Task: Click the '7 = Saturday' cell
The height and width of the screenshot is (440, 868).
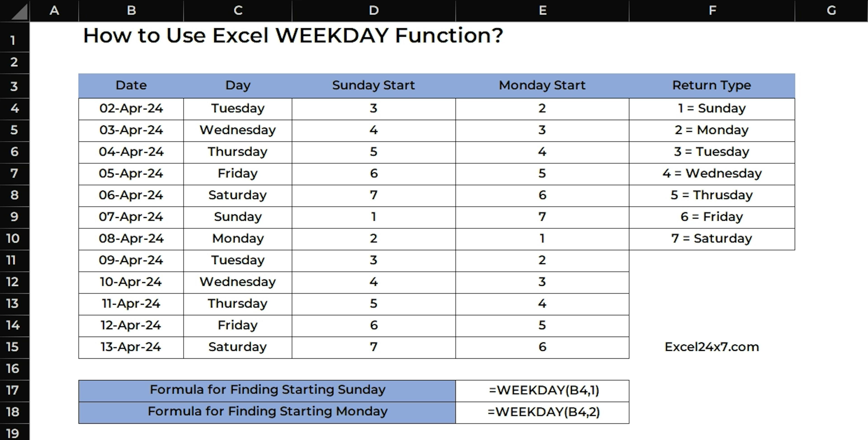Action: (712, 239)
